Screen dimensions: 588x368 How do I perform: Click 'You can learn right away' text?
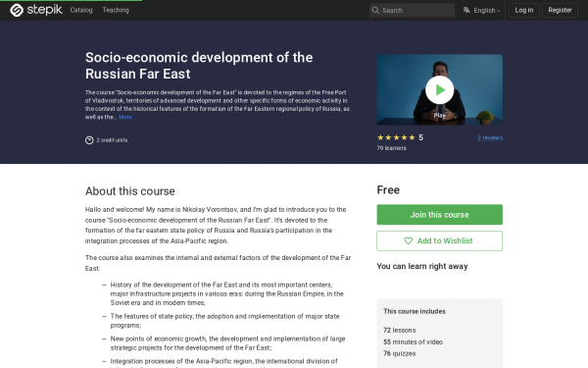pos(422,266)
